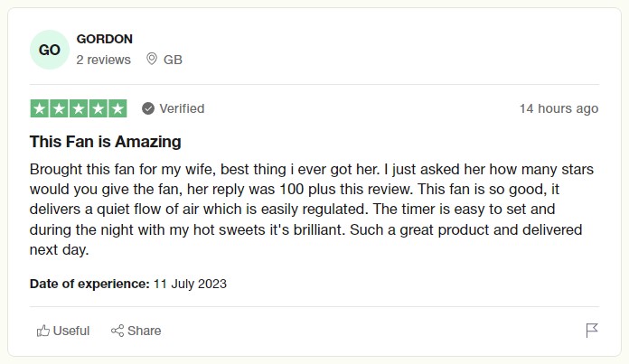
Task: Click the location pin icon beside GB
Action: [x=152, y=59]
